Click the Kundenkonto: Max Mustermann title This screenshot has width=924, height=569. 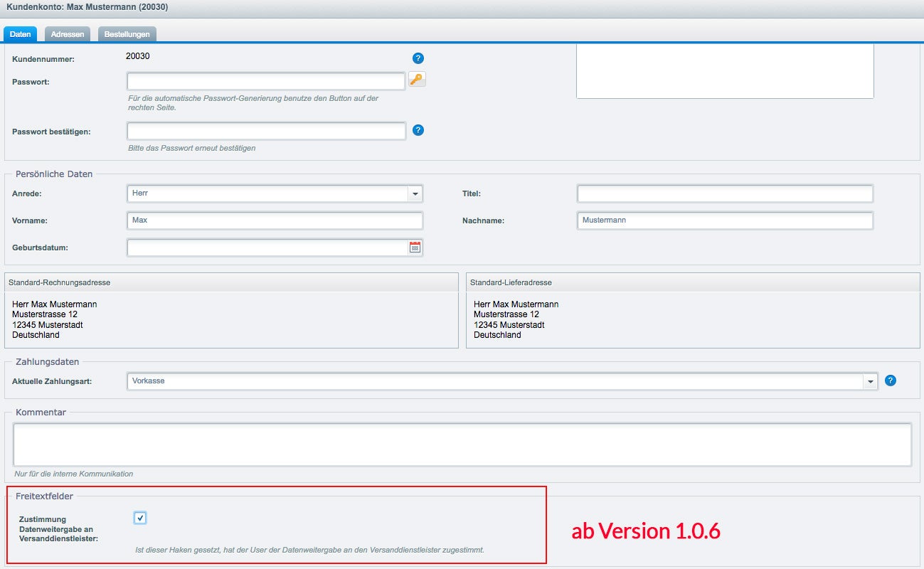87,7
